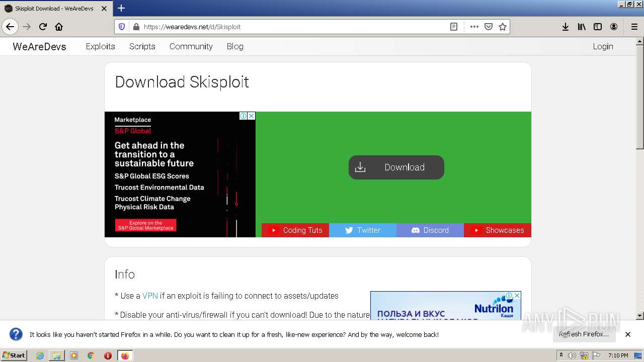Open the Firefox downloads panel
644x362 pixels.
click(x=566, y=27)
